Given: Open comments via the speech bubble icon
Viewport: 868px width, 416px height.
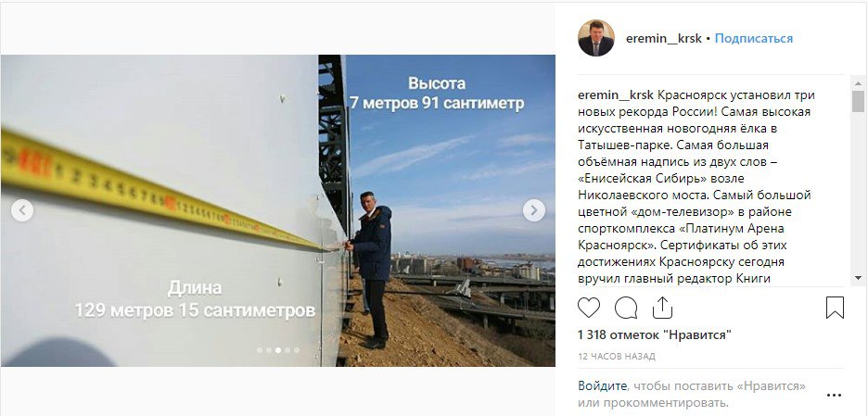Looking at the screenshot, I should [x=626, y=308].
